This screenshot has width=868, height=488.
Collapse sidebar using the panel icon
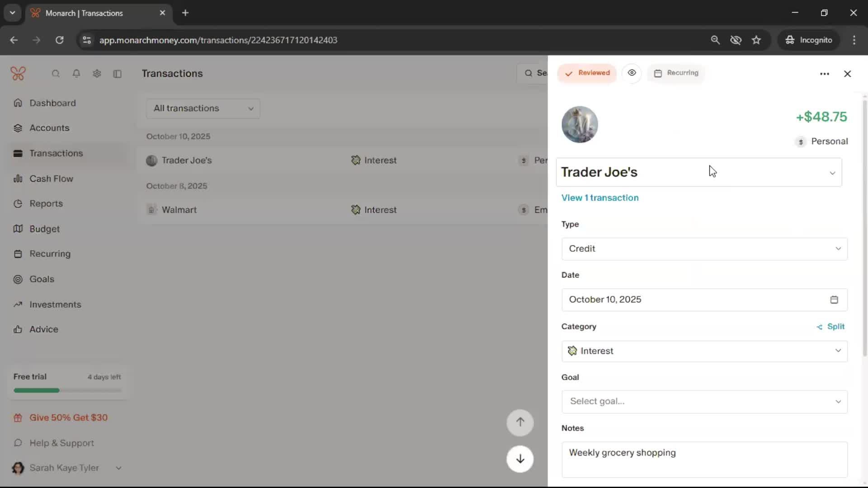pyautogui.click(x=118, y=74)
